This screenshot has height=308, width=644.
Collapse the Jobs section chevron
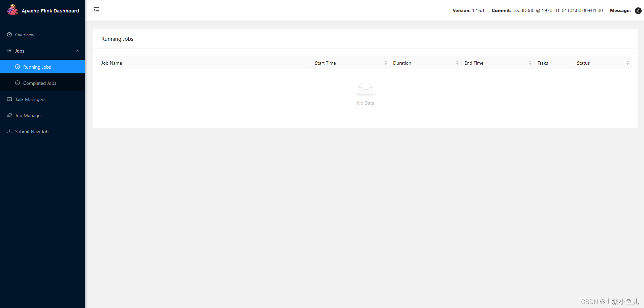[77, 51]
